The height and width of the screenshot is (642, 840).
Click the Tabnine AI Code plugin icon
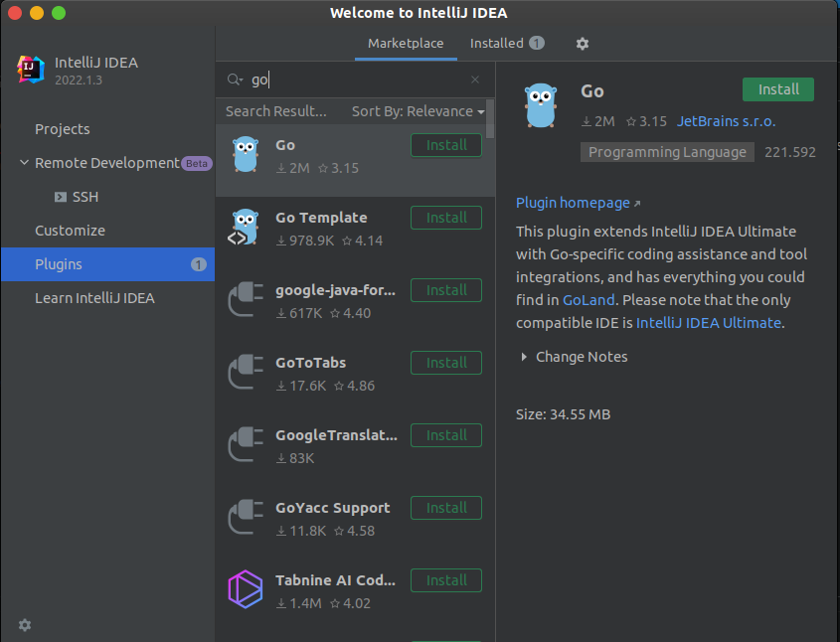pyautogui.click(x=245, y=590)
